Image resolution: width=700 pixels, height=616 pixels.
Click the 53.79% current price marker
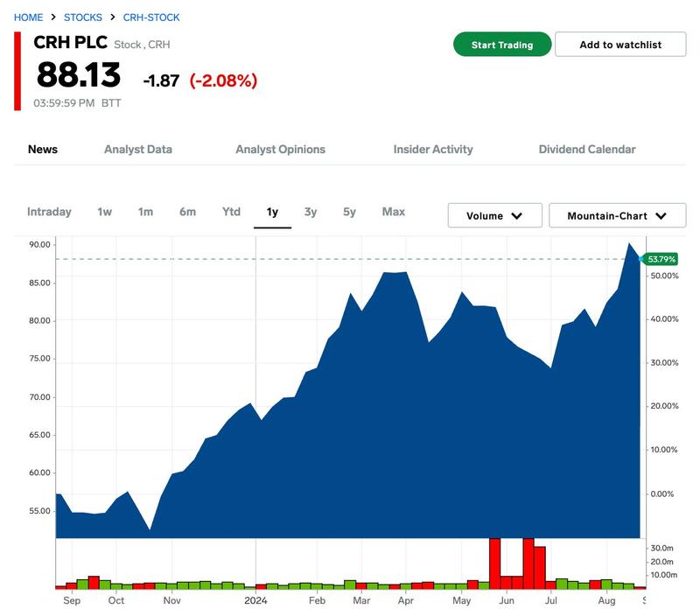point(660,259)
